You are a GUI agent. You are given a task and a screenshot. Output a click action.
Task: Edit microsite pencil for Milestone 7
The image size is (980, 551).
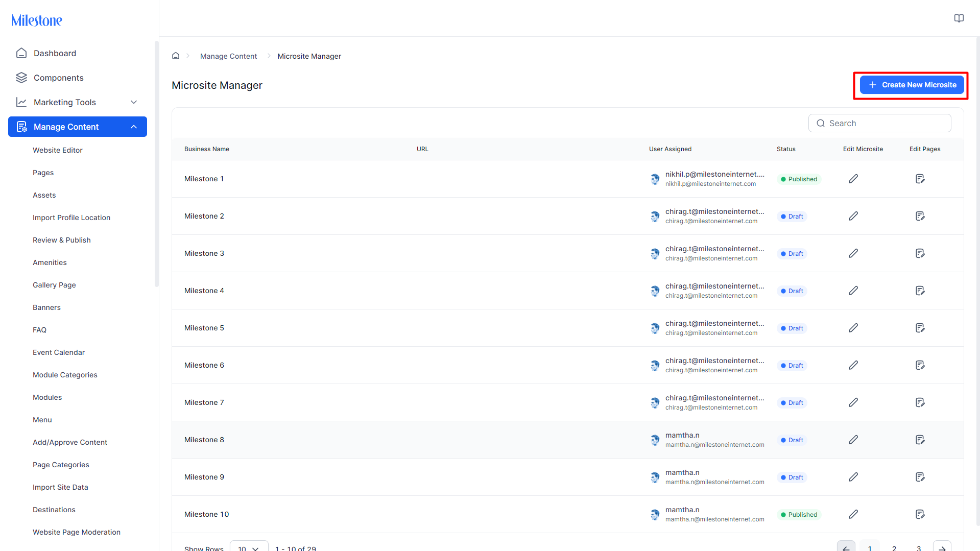pos(853,402)
